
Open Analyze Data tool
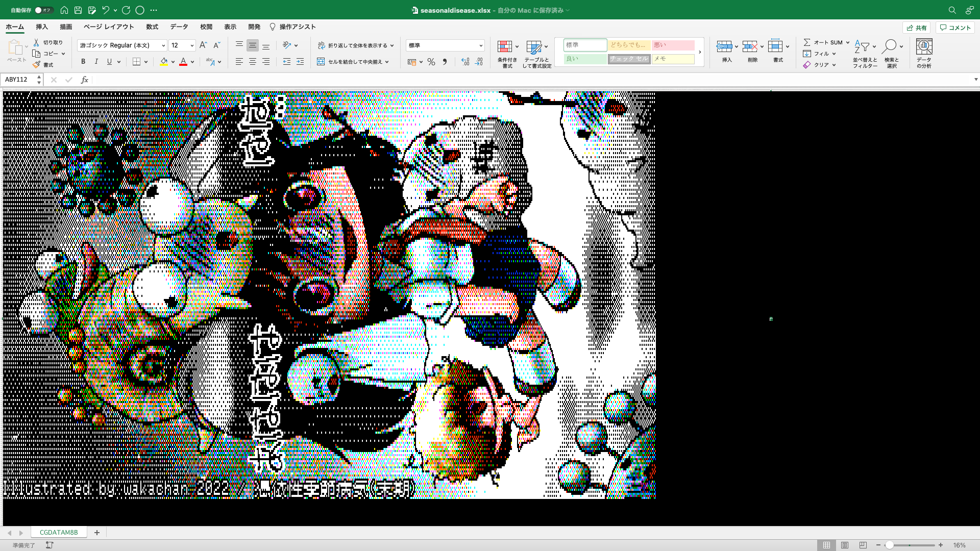(x=924, y=53)
